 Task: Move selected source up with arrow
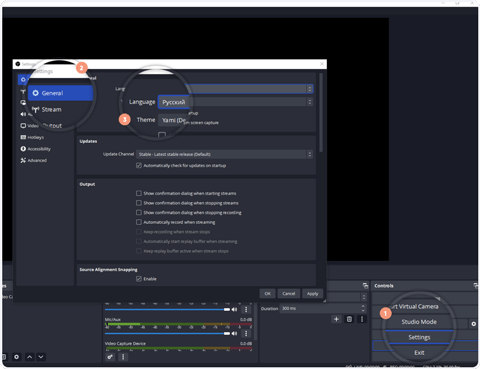click(x=29, y=357)
